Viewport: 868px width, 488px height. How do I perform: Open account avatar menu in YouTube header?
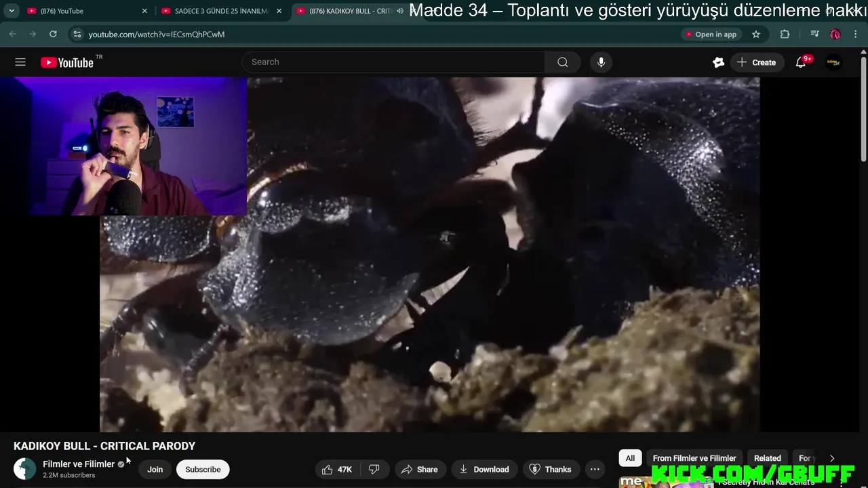pyautogui.click(x=833, y=62)
